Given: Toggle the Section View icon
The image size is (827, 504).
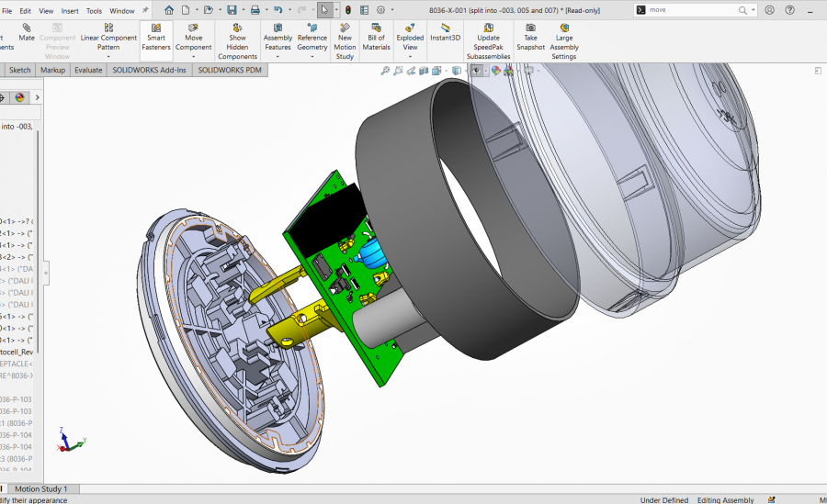Looking at the screenshot, I should click(x=424, y=71).
